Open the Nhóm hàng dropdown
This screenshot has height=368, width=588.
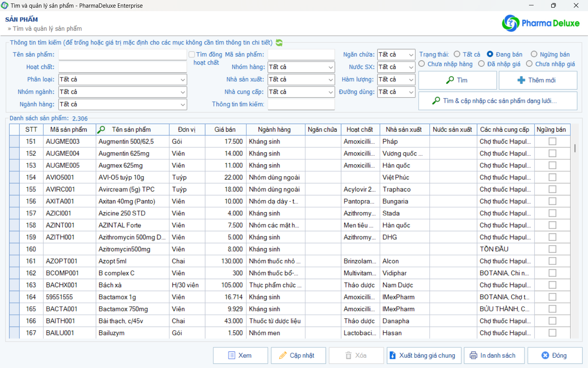coord(301,67)
